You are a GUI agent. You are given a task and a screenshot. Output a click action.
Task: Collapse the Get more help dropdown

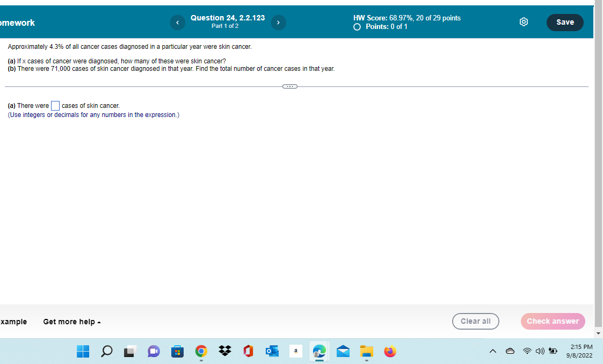71,322
